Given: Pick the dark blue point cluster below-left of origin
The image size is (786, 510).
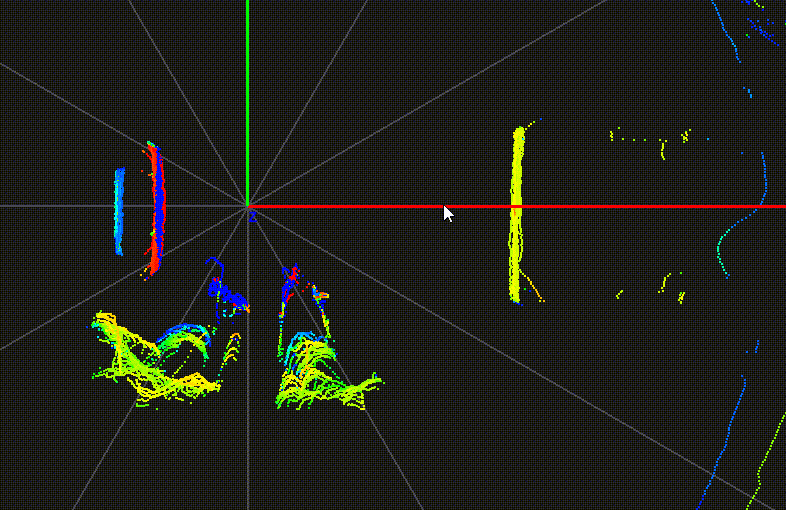Looking at the screenshot, I should pyautogui.click(x=226, y=292).
